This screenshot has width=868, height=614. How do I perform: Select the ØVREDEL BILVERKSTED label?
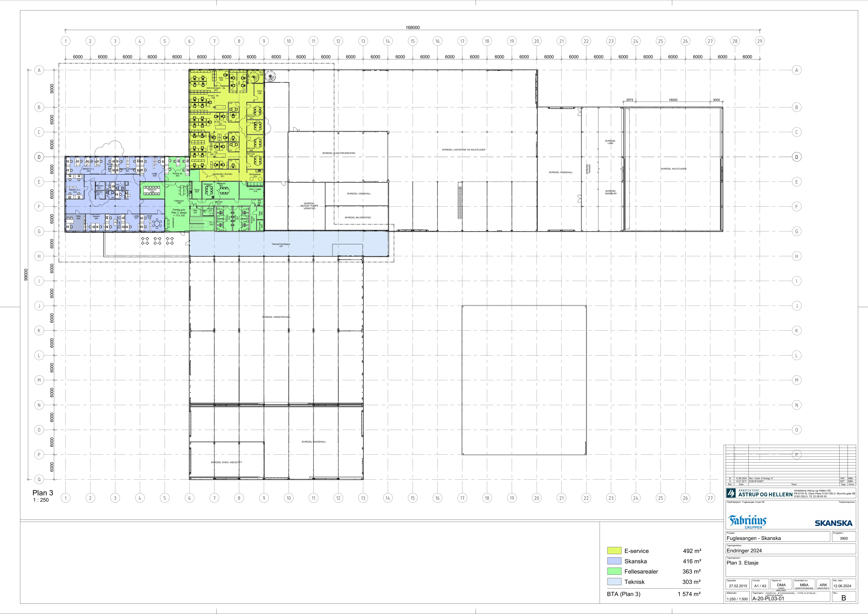(358, 217)
